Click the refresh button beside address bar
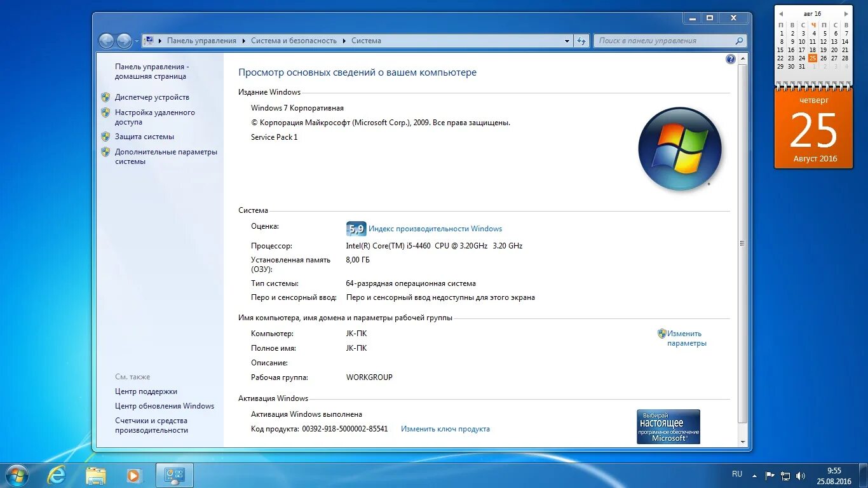Image resolution: width=868 pixels, height=488 pixels. pos(581,41)
